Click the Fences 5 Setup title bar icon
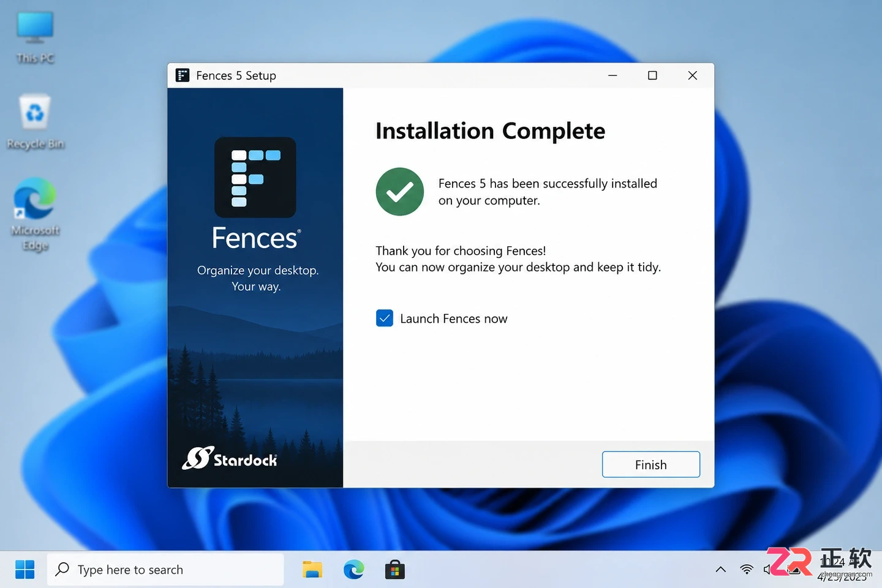 (x=183, y=75)
